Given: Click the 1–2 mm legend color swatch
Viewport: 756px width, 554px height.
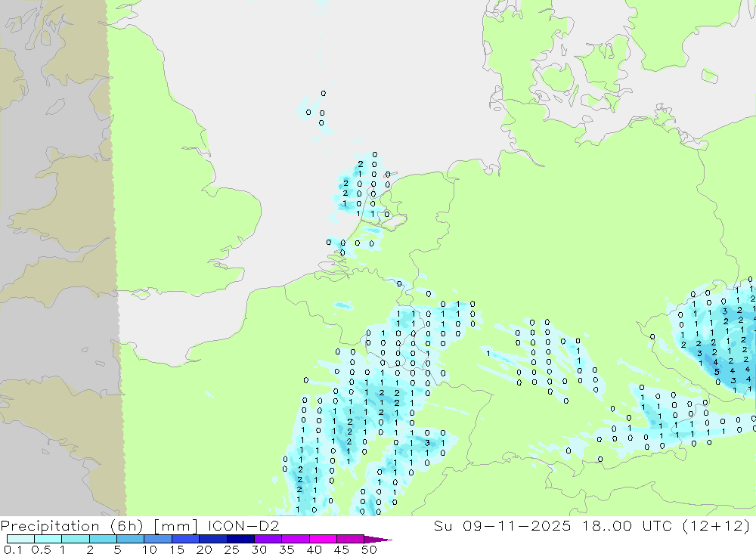Looking at the screenshot, I should [75, 539].
